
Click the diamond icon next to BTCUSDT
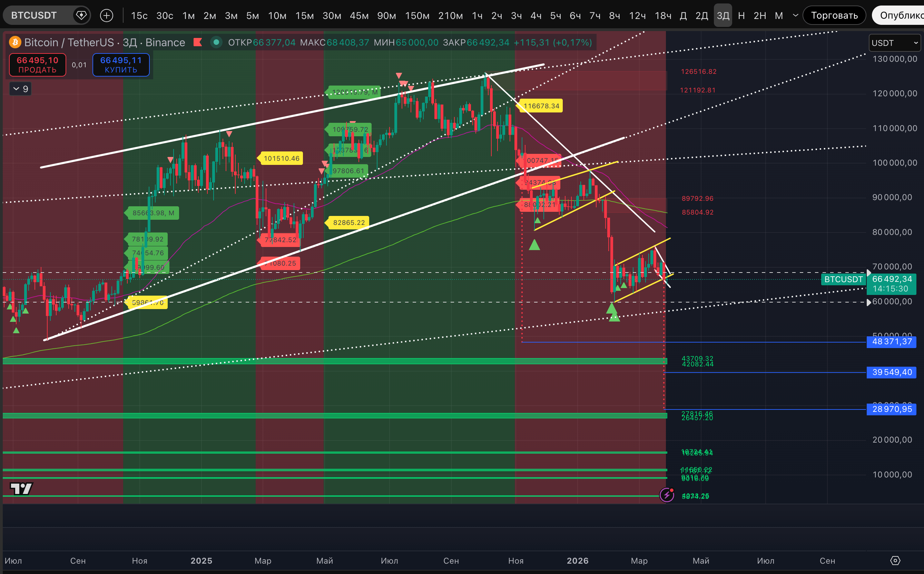(x=81, y=15)
